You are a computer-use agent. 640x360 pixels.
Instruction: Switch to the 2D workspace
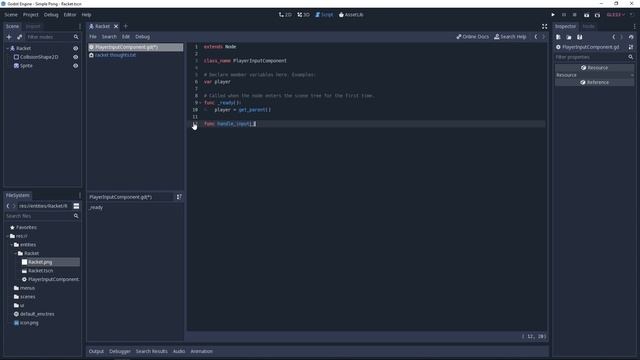tap(285, 15)
